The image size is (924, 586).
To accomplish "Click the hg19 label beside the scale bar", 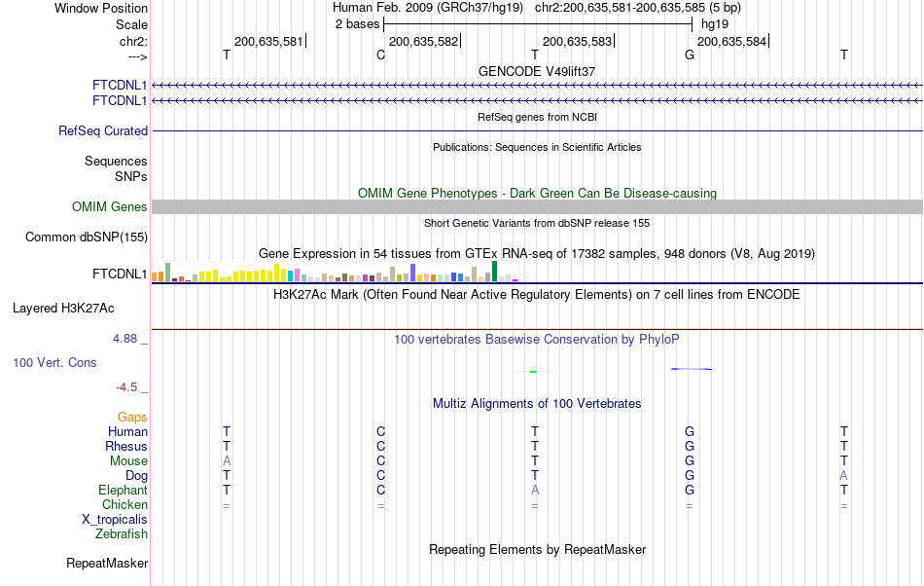I will 715,24.
